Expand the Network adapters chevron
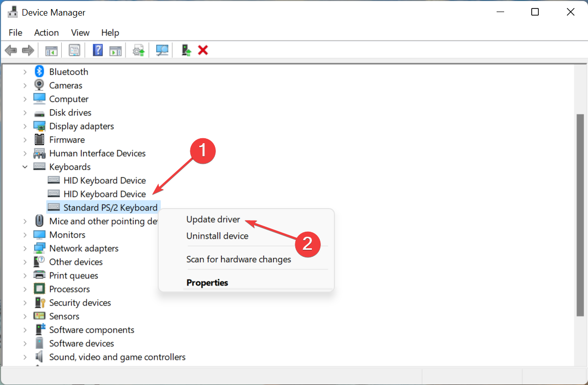This screenshot has height=385, width=588. 25,248
